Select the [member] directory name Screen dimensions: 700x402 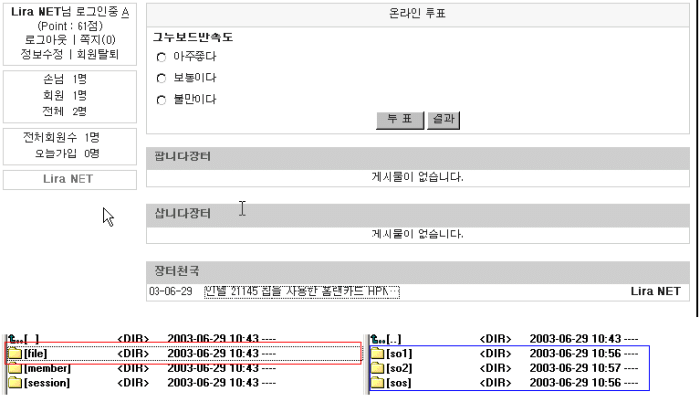click(x=47, y=368)
